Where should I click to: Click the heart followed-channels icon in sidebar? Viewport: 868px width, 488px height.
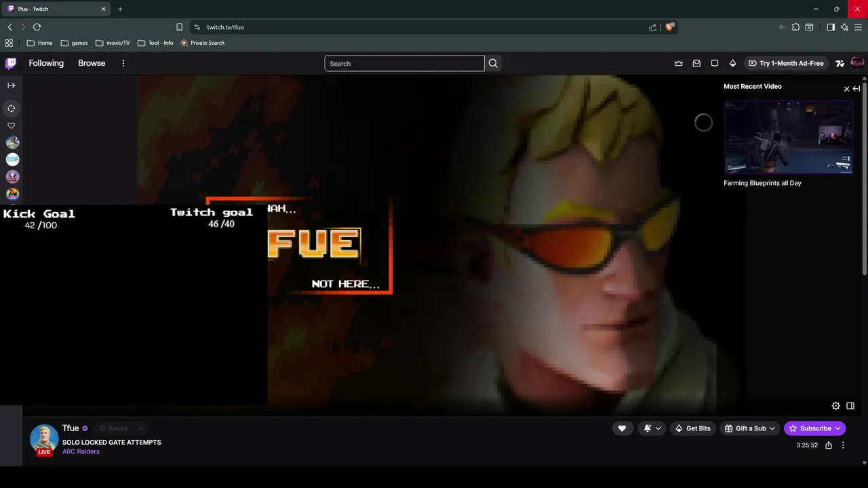[x=12, y=125]
